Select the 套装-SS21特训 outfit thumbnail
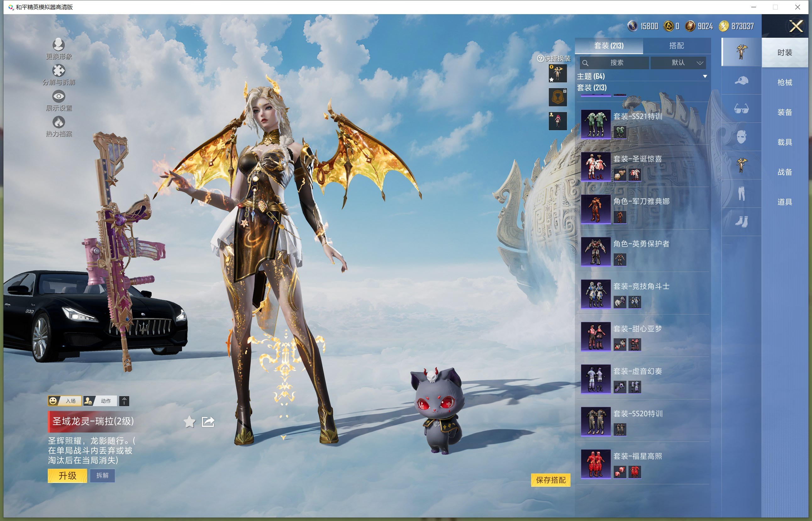 (x=596, y=124)
